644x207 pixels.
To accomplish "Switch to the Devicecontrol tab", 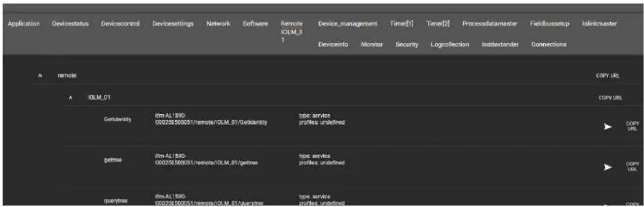I will pos(120,24).
